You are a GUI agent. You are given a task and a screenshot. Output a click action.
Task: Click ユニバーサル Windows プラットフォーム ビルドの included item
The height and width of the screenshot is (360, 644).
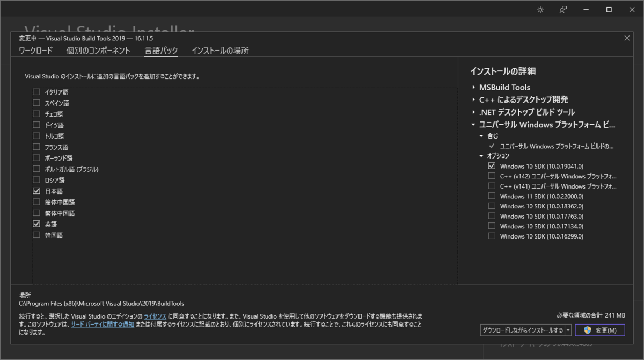[x=557, y=146]
